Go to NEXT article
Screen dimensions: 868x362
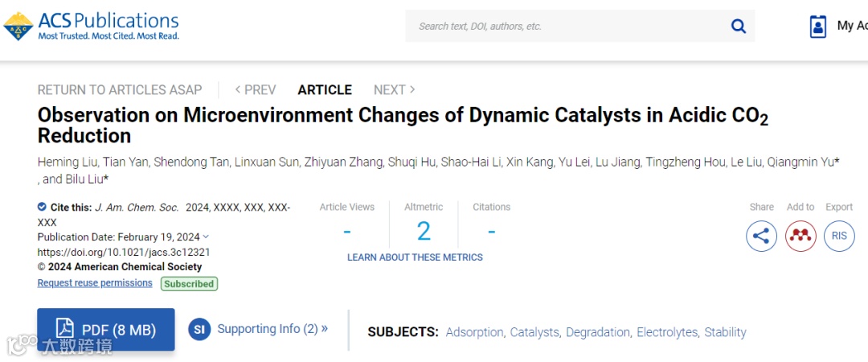click(x=394, y=90)
